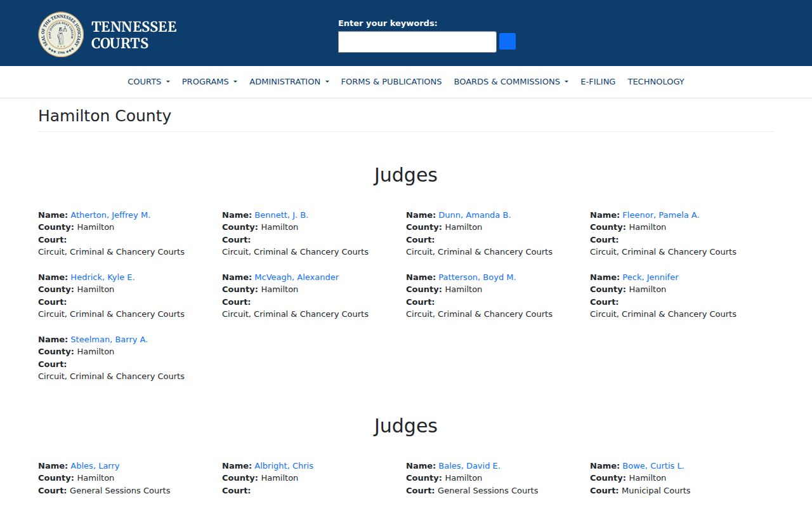The width and height of the screenshot is (812, 508).
Task: Open judge Ables, Larry profile
Action: click(x=95, y=465)
